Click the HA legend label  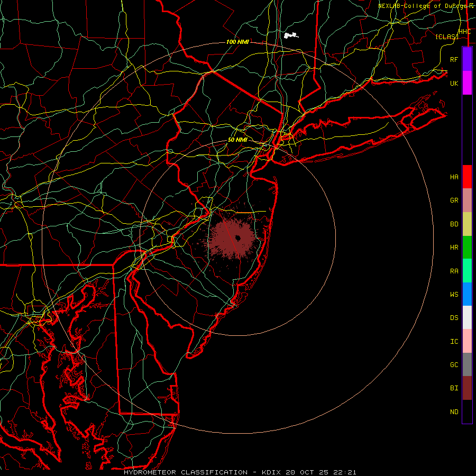[x=454, y=177]
